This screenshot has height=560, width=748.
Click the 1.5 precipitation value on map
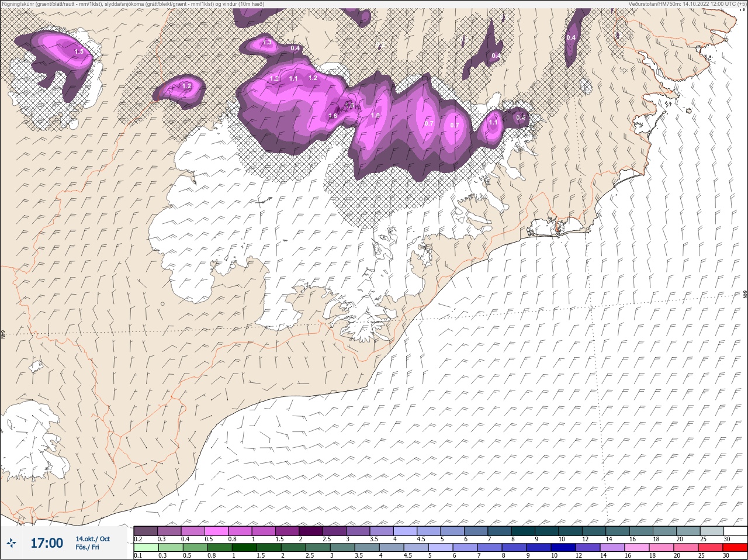[x=79, y=52]
